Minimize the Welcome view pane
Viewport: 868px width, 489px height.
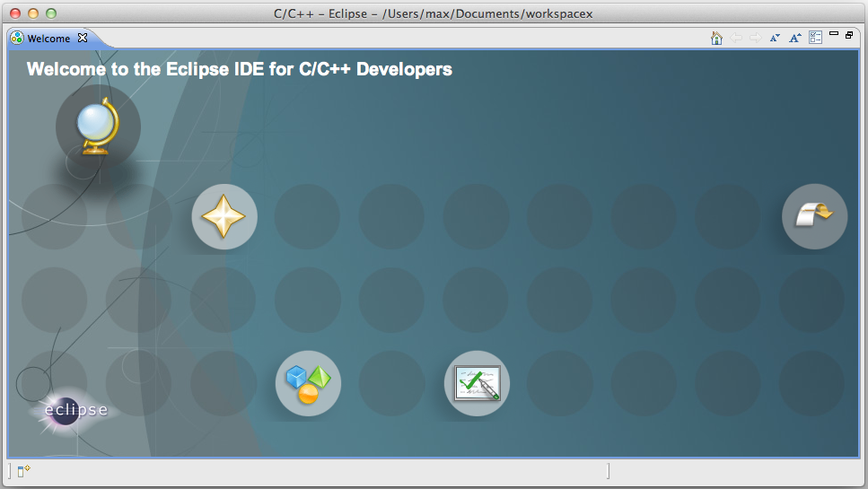834,34
